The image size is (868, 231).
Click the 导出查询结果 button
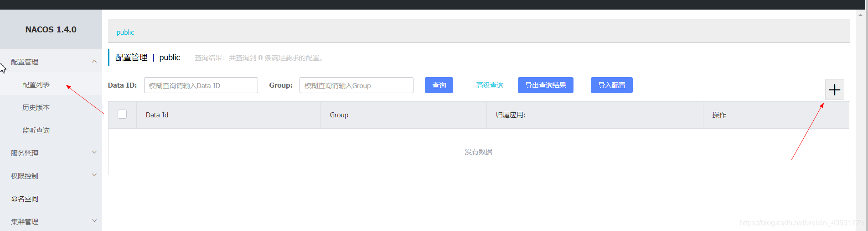pos(546,85)
